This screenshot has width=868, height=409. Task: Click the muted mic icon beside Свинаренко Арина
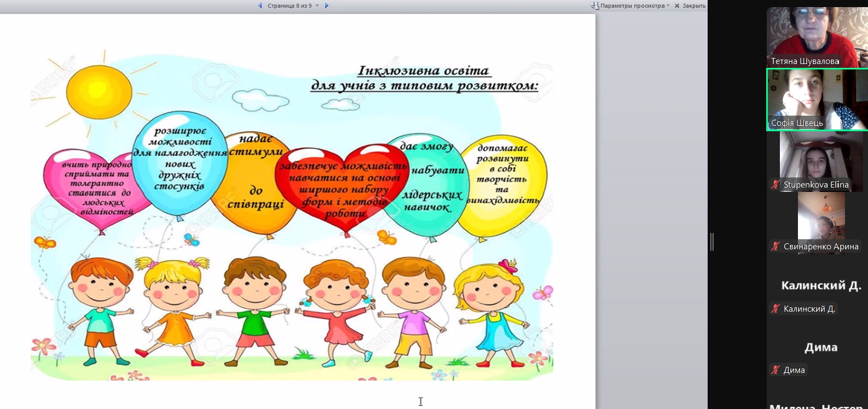click(775, 247)
